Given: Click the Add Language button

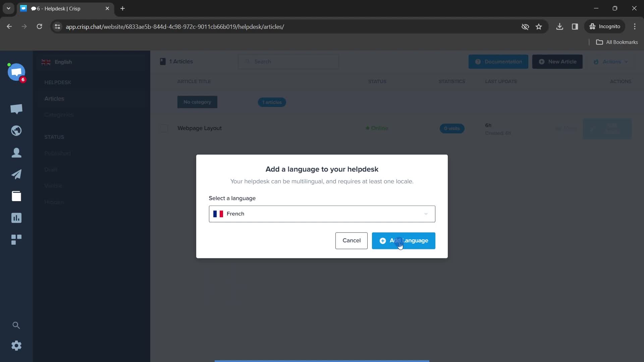Looking at the screenshot, I should tap(404, 240).
